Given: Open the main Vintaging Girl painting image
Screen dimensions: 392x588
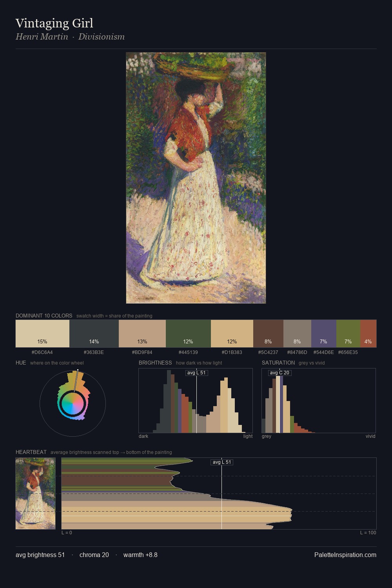Looking at the screenshot, I should coord(196,178).
